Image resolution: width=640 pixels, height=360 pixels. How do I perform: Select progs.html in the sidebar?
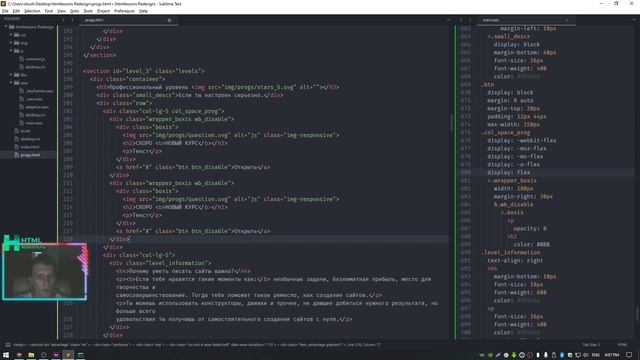pyautogui.click(x=30, y=155)
